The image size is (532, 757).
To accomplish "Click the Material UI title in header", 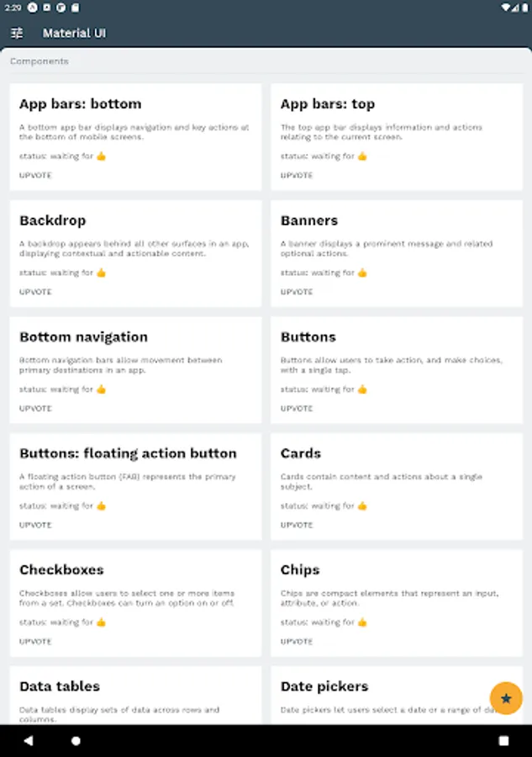I will coord(75,33).
